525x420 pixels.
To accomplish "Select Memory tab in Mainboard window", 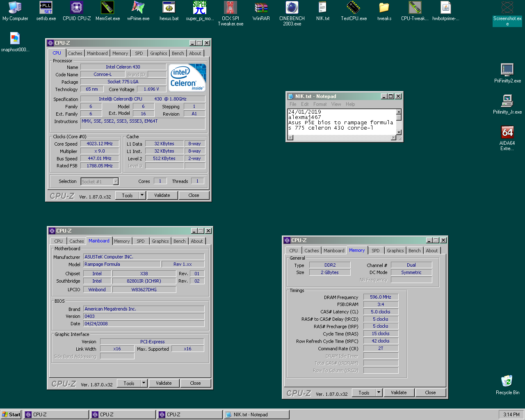I will coord(122,241).
